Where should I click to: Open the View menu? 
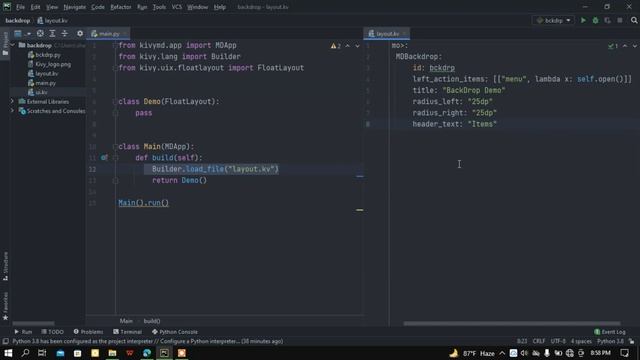pyautogui.click(x=52, y=7)
